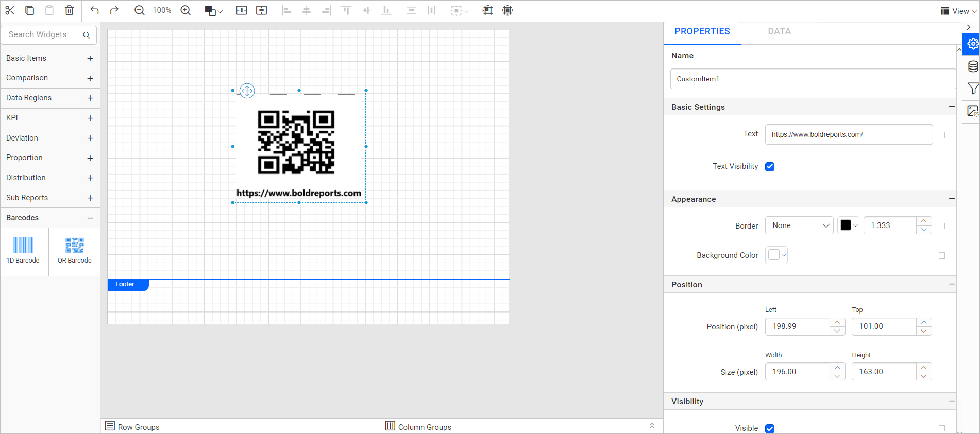
Task: Zoom in on the design surface
Action: click(185, 10)
